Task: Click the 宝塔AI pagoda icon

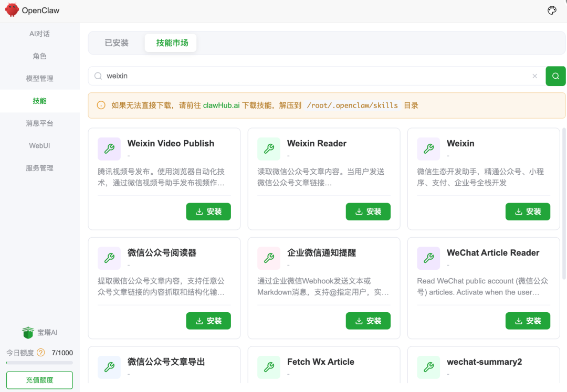Action: coord(29,332)
